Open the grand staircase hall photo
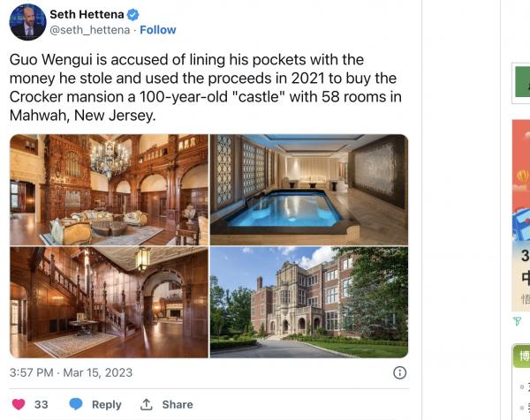 (x=109, y=302)
